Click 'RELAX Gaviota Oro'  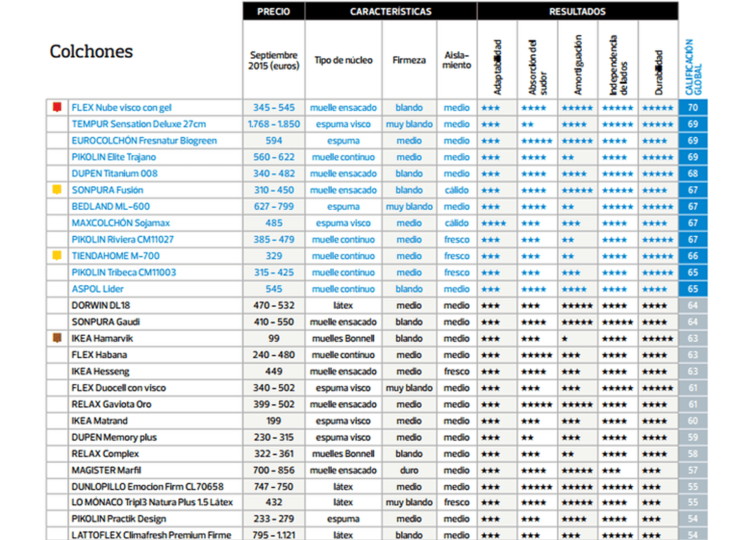(111, 404)
